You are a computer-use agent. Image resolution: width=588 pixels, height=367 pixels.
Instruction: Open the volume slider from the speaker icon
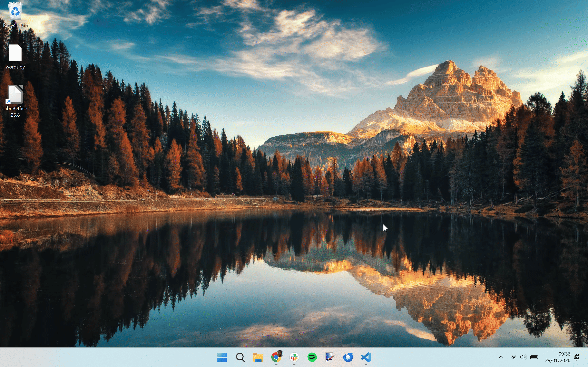(x=523, y=357)
